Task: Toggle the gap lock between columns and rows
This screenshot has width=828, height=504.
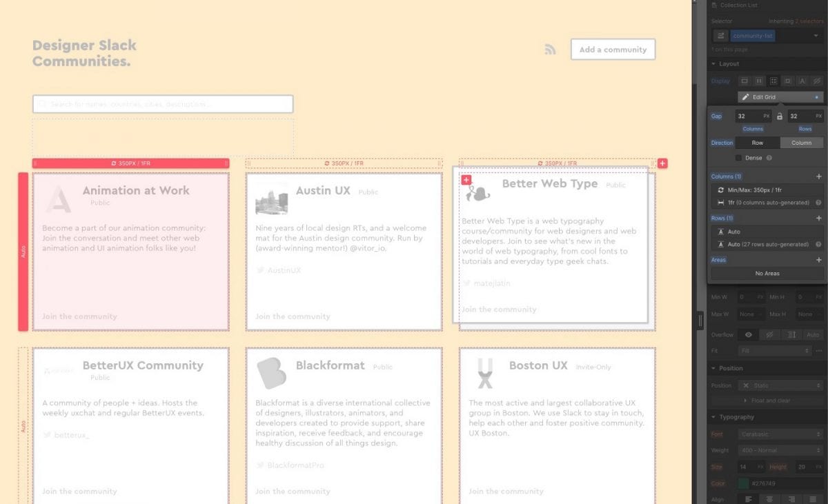Action: pos(780,117)
